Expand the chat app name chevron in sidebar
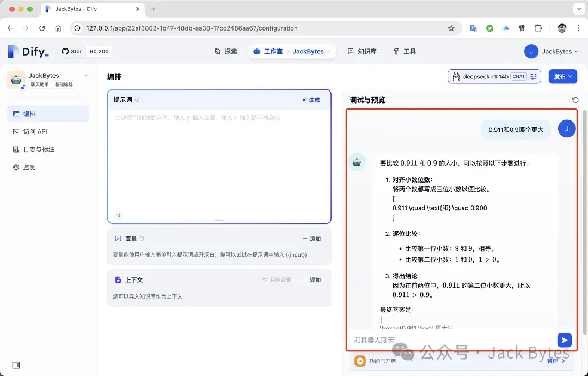Image resolution: width=588 pixels, height=376 pixels. click(86, 76)
